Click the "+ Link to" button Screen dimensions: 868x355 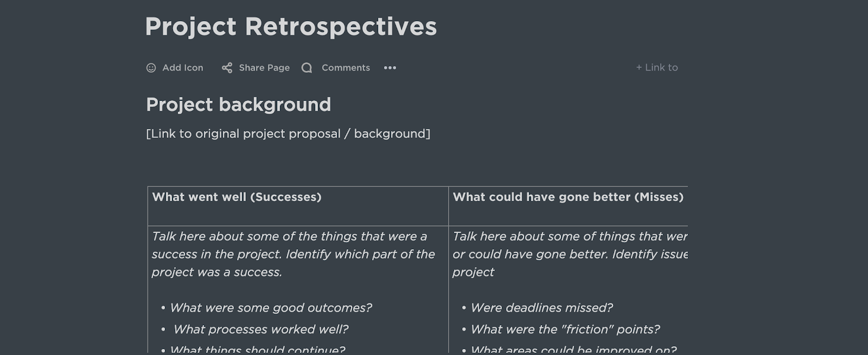656,68
